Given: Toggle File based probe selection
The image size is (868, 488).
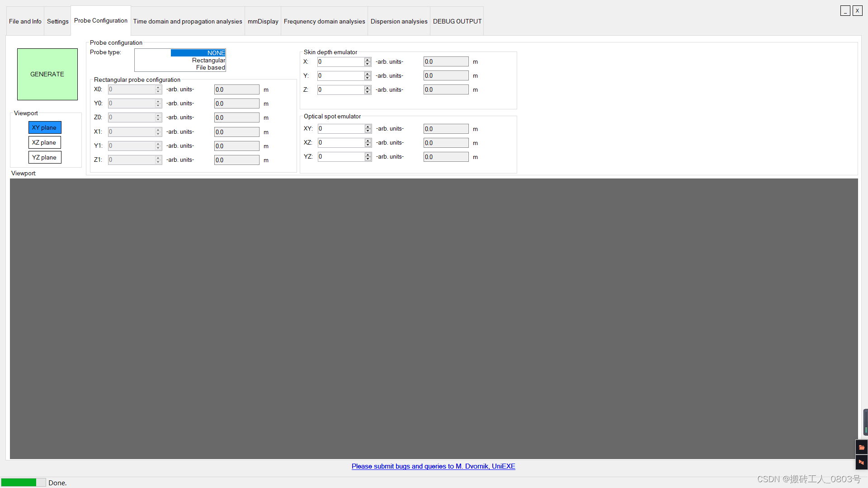Looking at the screenshot, I should coord(210,67).
